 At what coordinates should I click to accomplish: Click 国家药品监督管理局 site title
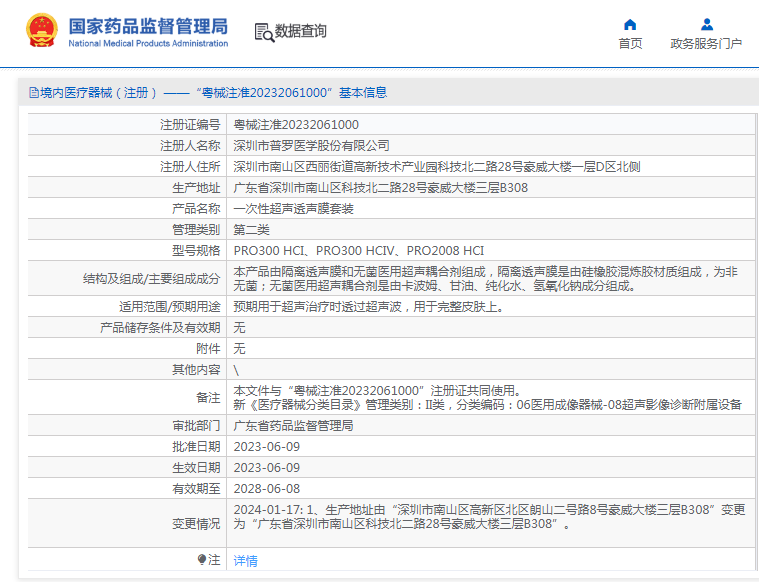tap(148, 26)
